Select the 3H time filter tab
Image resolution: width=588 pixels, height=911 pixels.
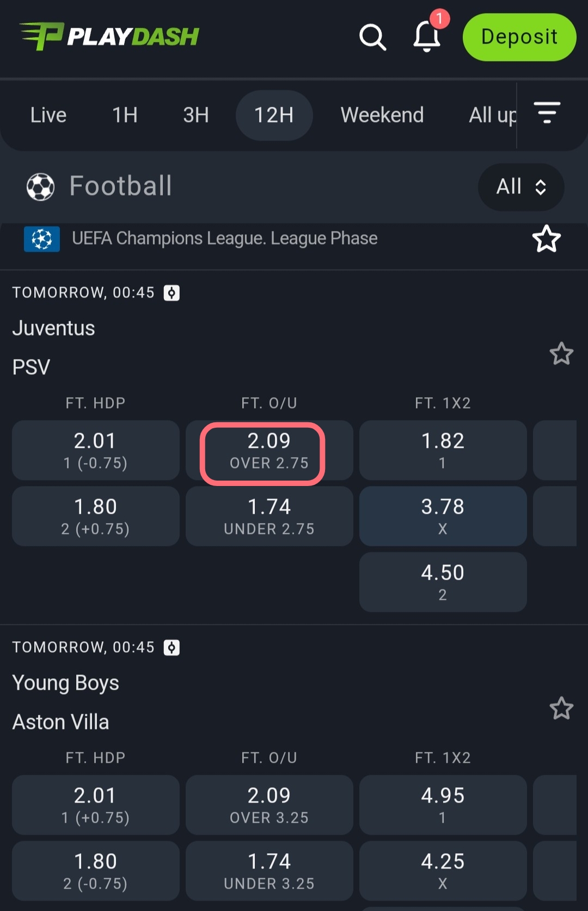(196, 115)
